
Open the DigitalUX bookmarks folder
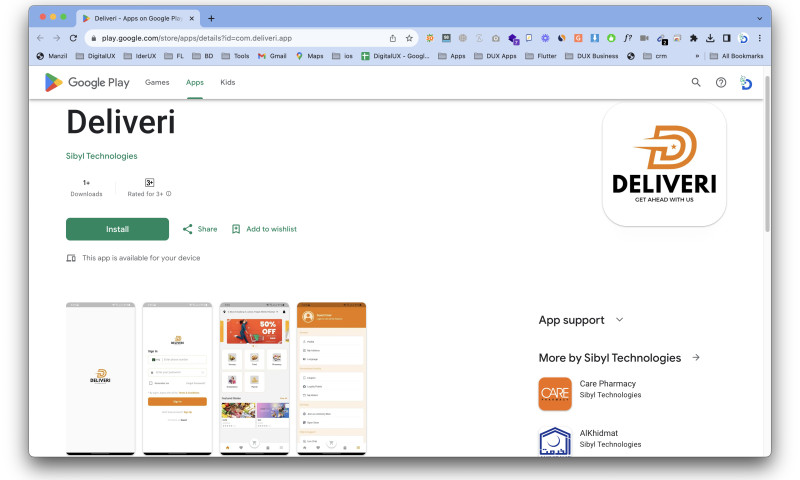(x=95, y=56)
